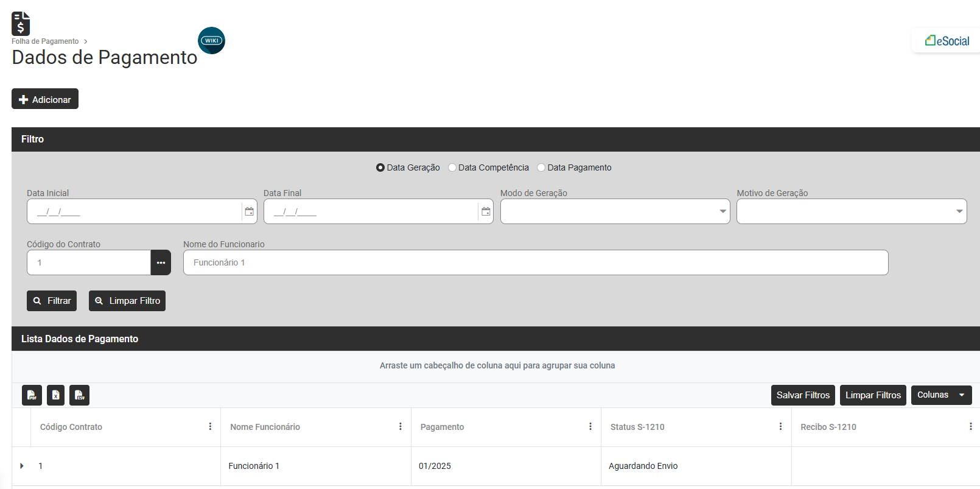Open the eSocial side tab
980x489 pixels.
point(947,41)
